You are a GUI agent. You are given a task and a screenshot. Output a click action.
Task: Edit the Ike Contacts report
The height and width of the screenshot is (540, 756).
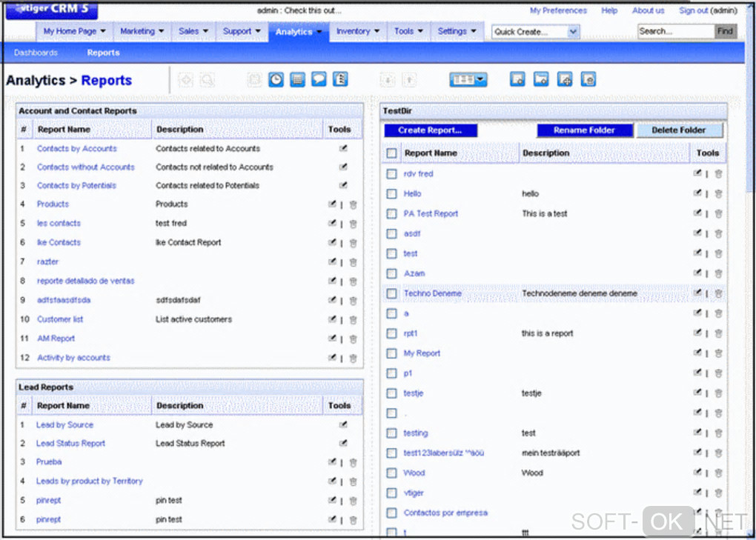click(x=332, y=242)
